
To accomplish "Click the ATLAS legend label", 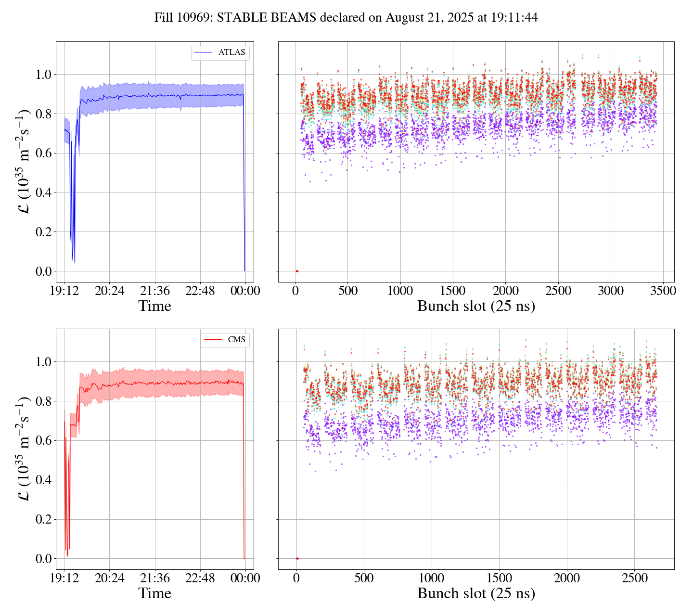I will [x=231, y=52].
